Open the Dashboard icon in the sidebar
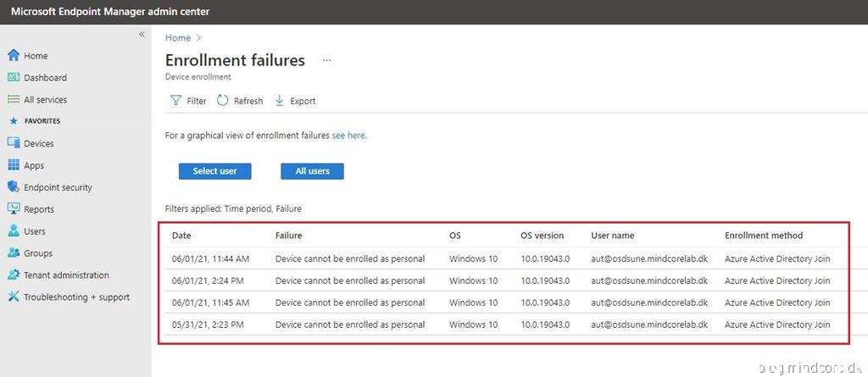Viewport: 868px width, 377px height. tap(14, 78)
